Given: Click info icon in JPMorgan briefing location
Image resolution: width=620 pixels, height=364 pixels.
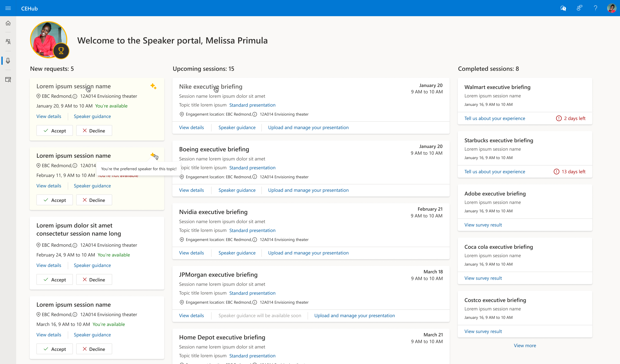Looking at the screenshot, I should click(x=255, y=302).
